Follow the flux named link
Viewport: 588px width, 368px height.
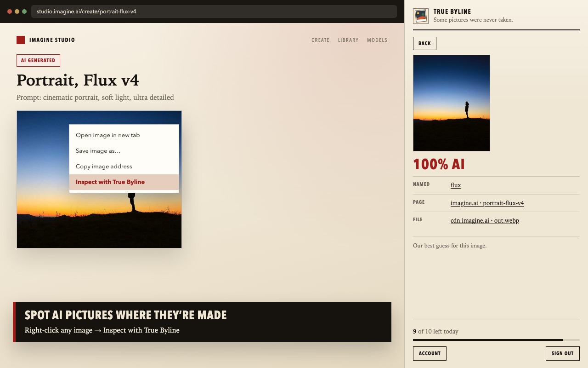pos(456,185)
